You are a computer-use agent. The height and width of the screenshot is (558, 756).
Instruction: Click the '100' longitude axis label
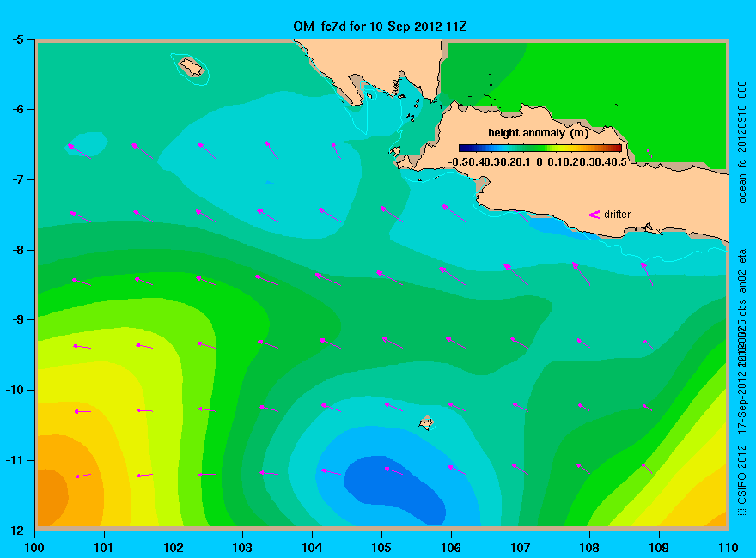(x=34, y=548)
